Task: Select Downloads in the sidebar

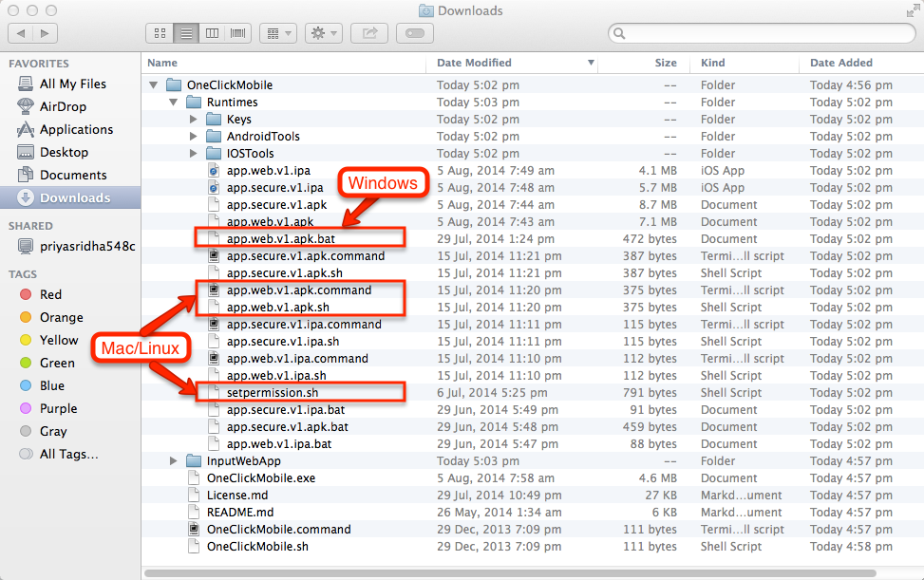Action: tap(70, 197)
